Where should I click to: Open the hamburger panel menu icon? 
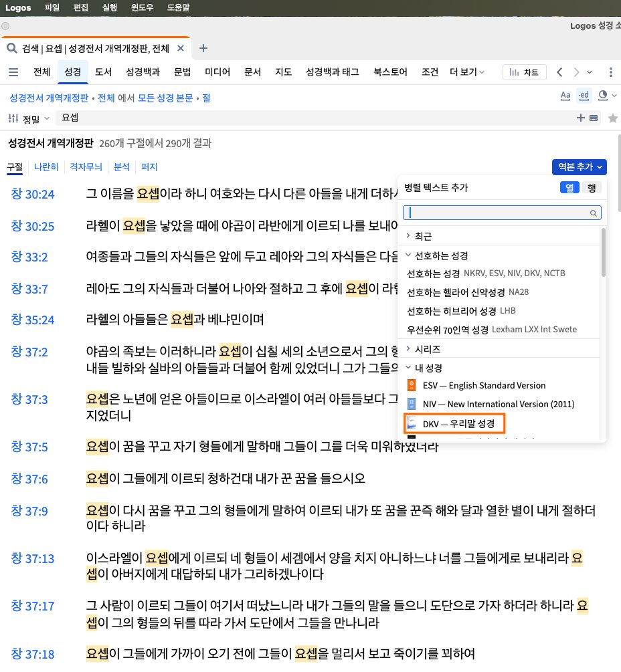[13, 72]
